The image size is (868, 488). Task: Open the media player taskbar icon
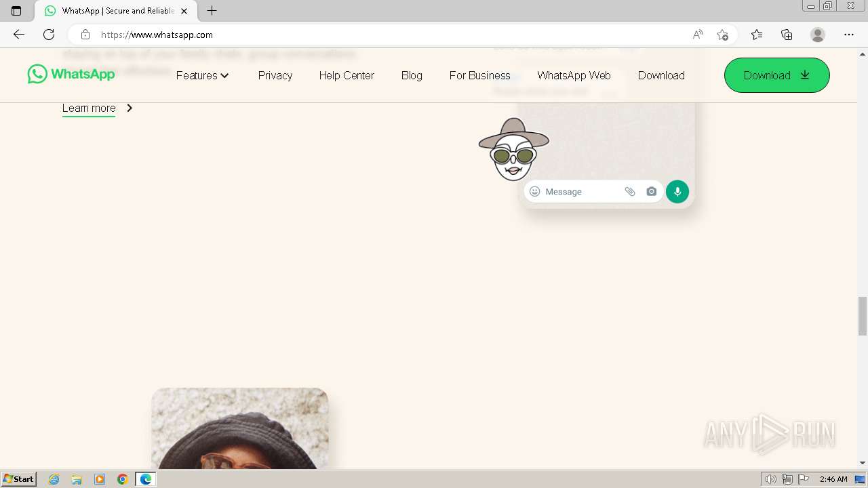(100, 479)
